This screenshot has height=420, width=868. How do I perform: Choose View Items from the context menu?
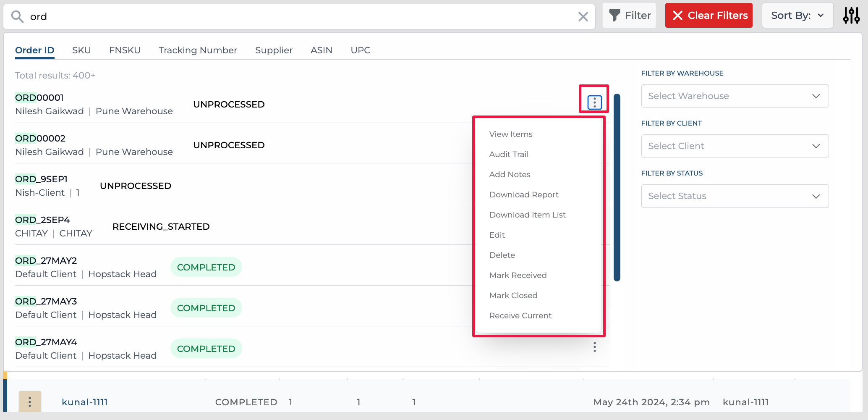coord(511,134)
